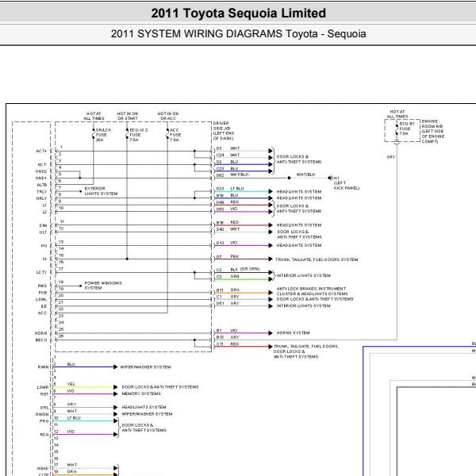Click 'HORNS SYSTEM' reference
476x476 pixels.
click(x=293, y=332)
